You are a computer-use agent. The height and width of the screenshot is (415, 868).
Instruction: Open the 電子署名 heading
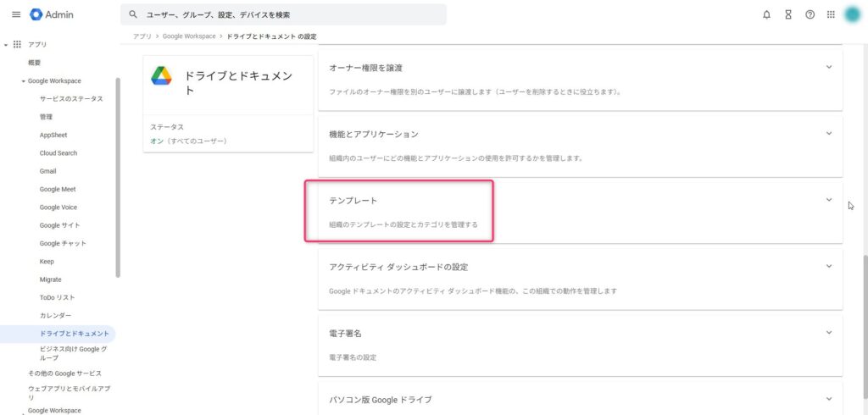pos(346,334)
